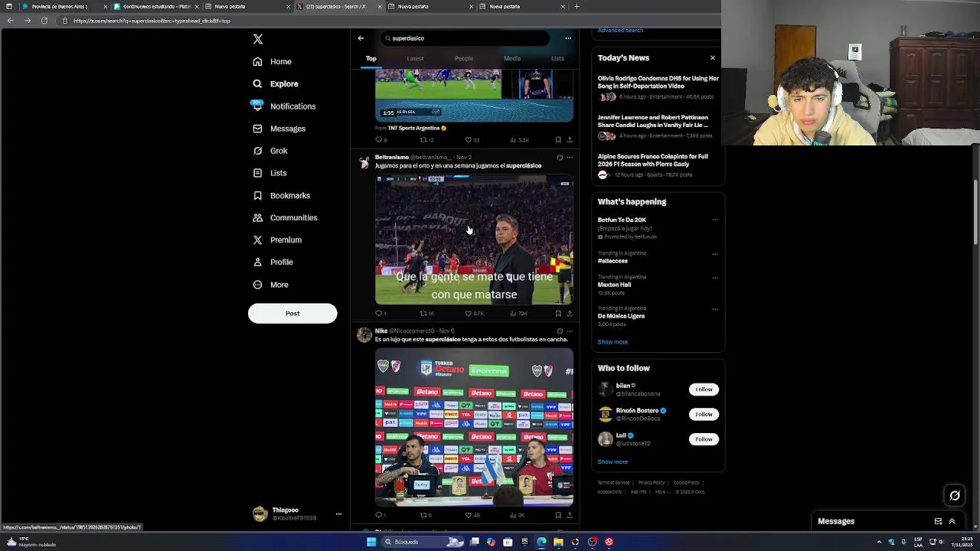The width and height of the screenshot is (980, 551).
Task: Open the Beltranismo video thumbnail
Action: pos(474,240)
